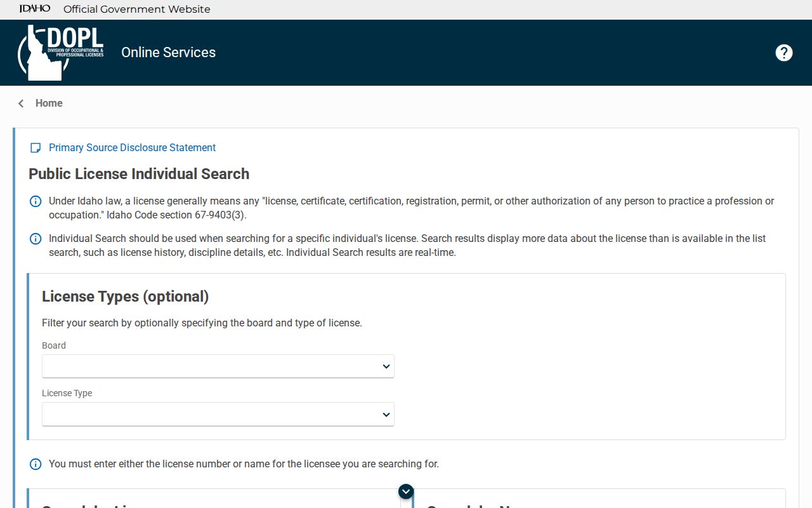Click the License Type field label

[67, 393]
